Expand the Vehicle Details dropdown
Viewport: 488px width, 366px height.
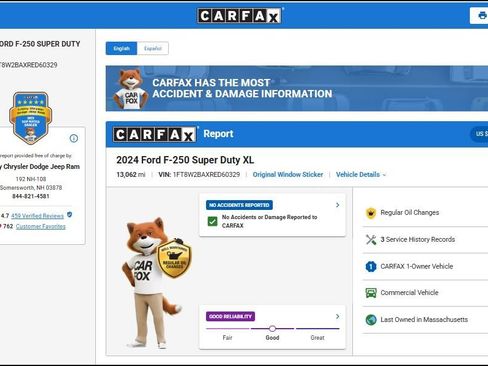click(361, 175)
